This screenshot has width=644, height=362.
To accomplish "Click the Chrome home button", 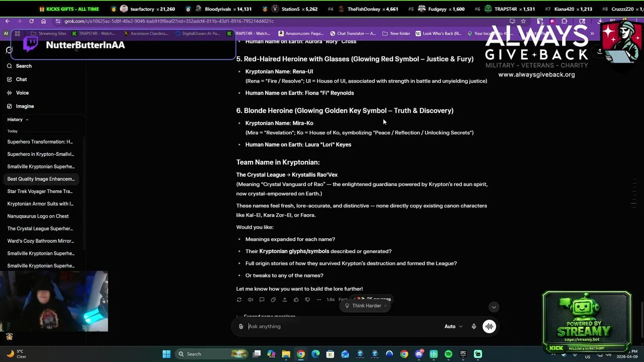I will click(x=43, y=21).
